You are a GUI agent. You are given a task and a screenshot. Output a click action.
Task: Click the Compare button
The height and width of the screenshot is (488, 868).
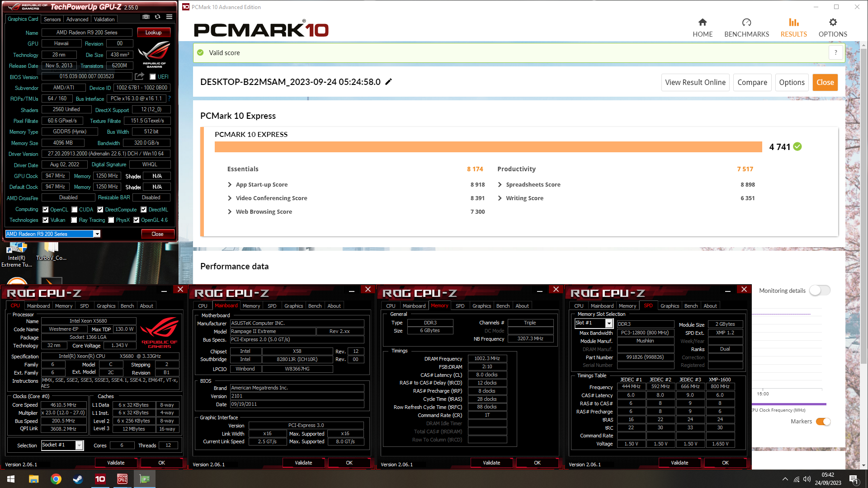[752, 82]
